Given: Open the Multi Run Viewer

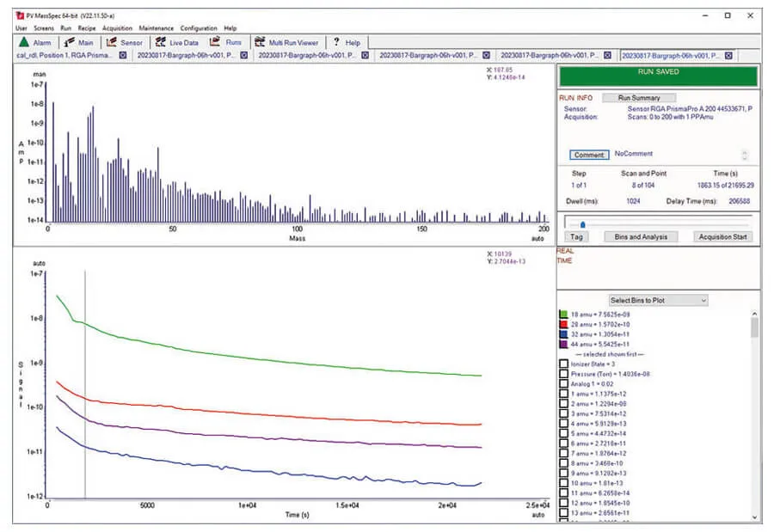Looking at the screenshot, I should click(x=286, y=42).
